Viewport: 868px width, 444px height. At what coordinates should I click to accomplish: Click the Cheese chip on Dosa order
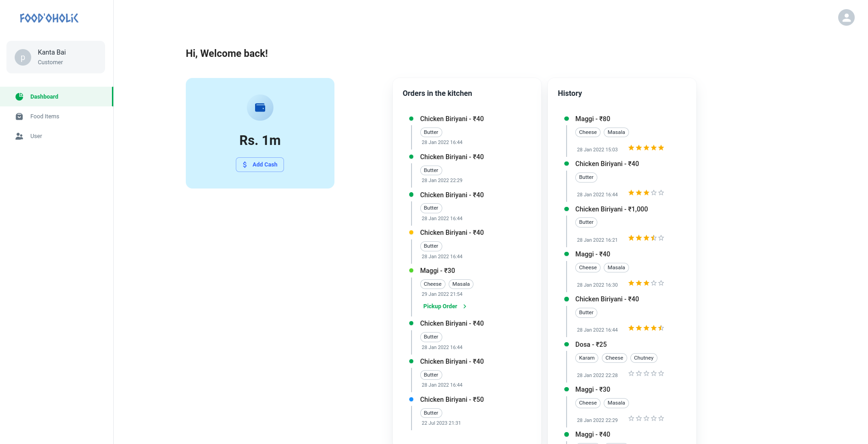pyautogui.click(x=614, y=358)
